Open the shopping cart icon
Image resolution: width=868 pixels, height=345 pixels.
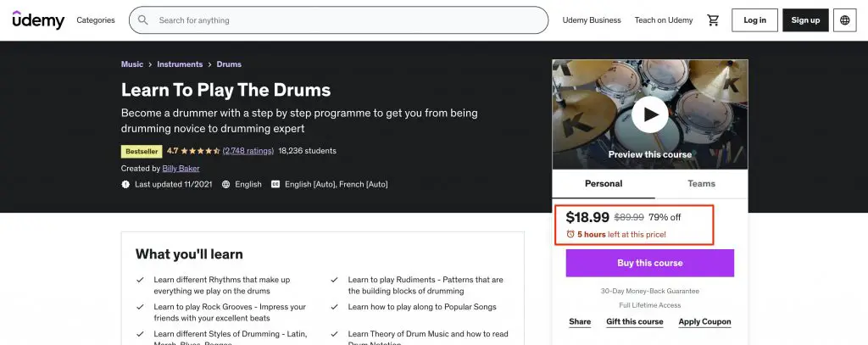click(x=713, y=20)
